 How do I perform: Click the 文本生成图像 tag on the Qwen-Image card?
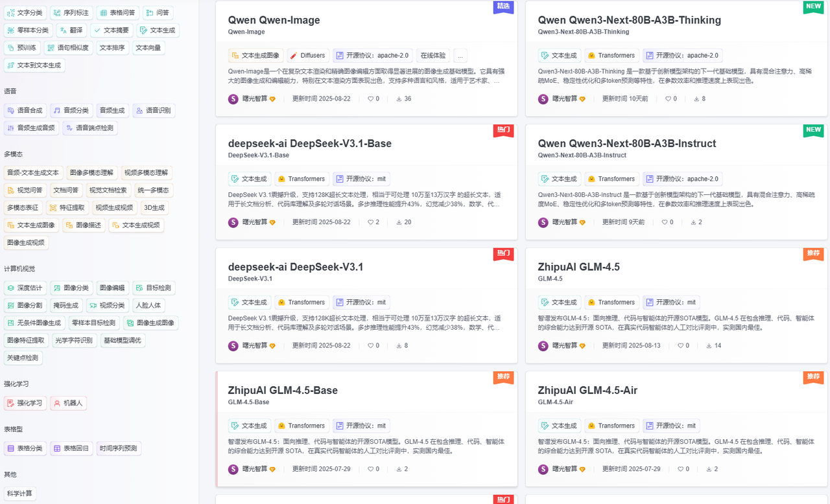[255, 56]
